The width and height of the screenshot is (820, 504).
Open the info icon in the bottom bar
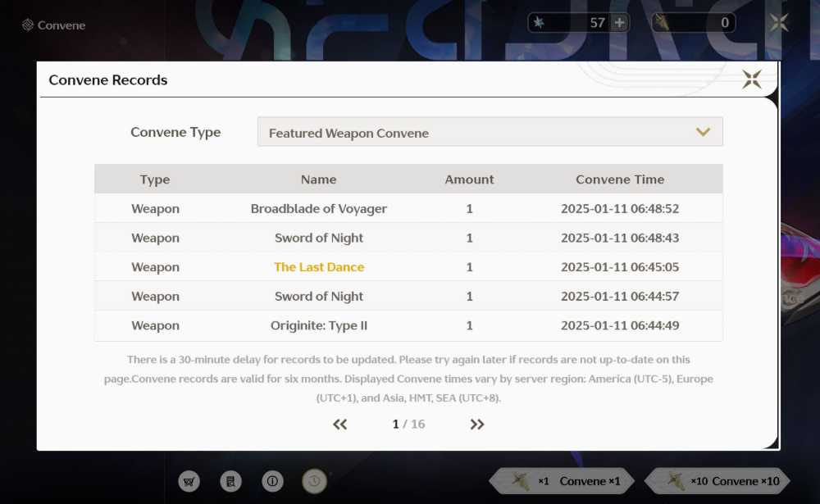click(272, 481)
